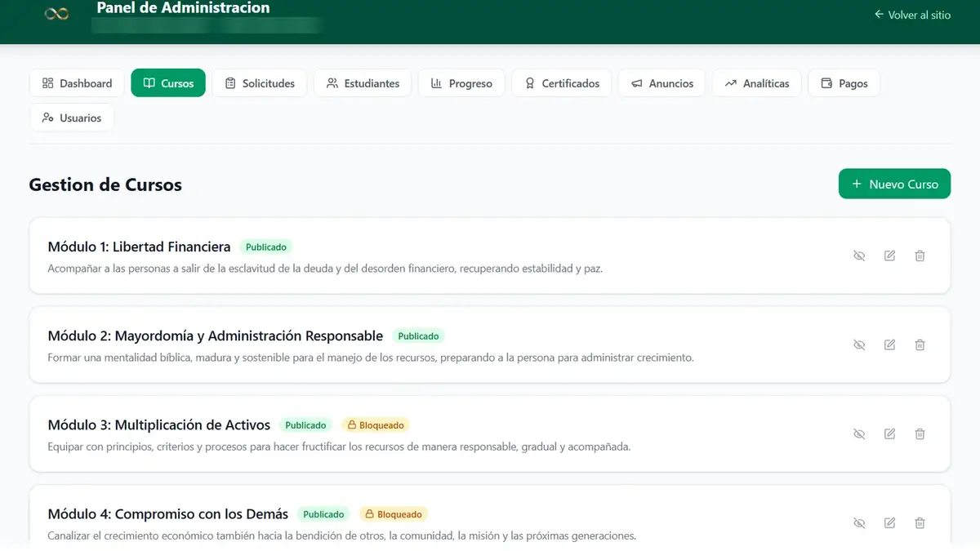Click the Publicado badge on Módulo 3
The width and height of the screenshot is (980, 551).
click(305, 425)
